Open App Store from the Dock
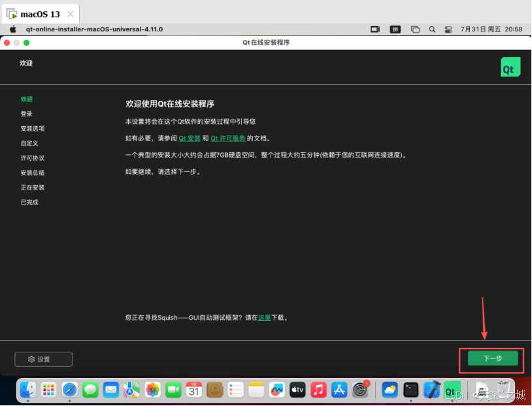The image size is (532, 406). [x=339, y=390]
